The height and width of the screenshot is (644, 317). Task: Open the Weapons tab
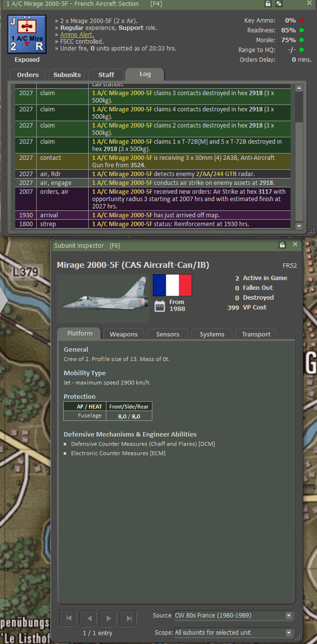pyautogui.click(x=123, y=334)
